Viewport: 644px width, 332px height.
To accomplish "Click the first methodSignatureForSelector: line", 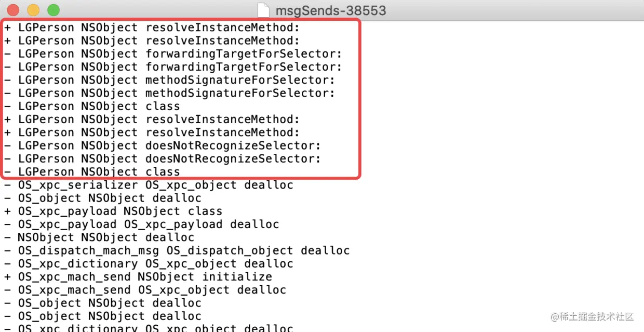I will click(x=169, y=80).
